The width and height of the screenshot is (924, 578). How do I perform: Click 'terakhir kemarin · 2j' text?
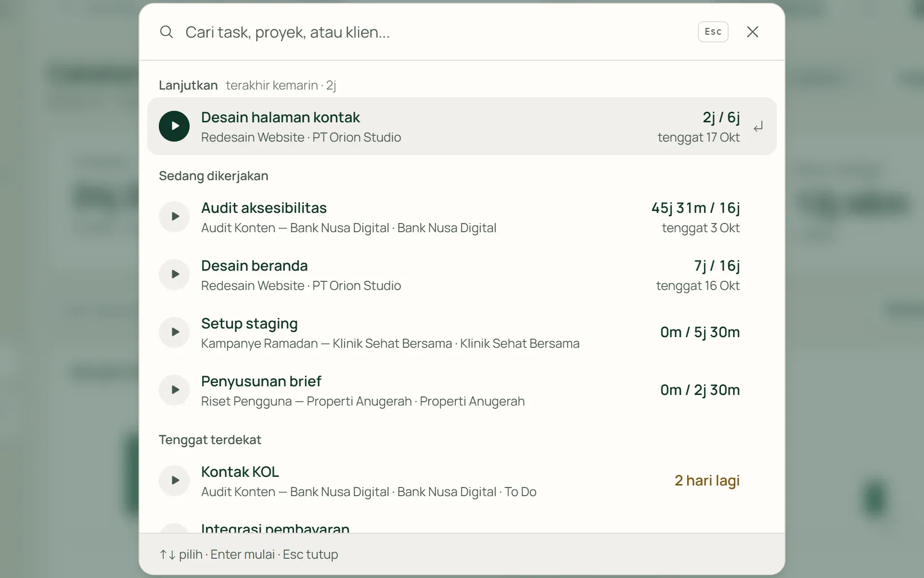coord(281,85)
